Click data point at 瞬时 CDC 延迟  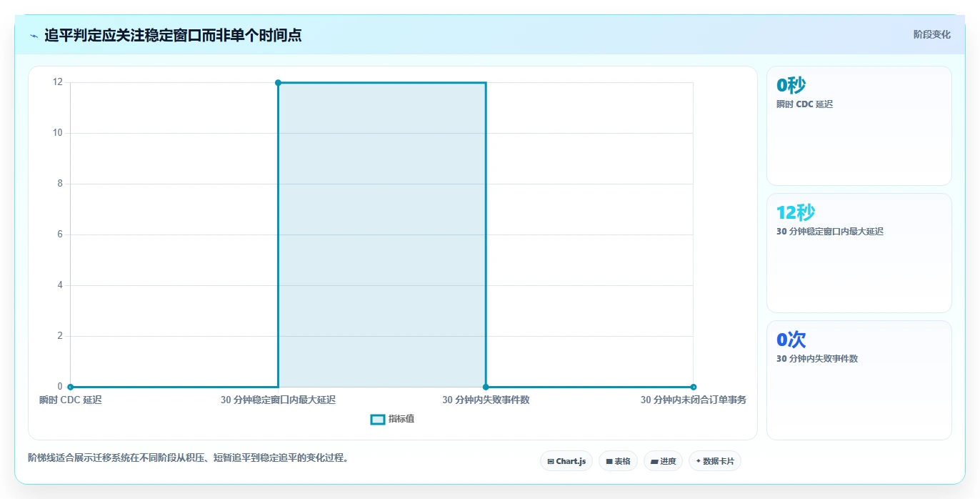pos(70,387)
